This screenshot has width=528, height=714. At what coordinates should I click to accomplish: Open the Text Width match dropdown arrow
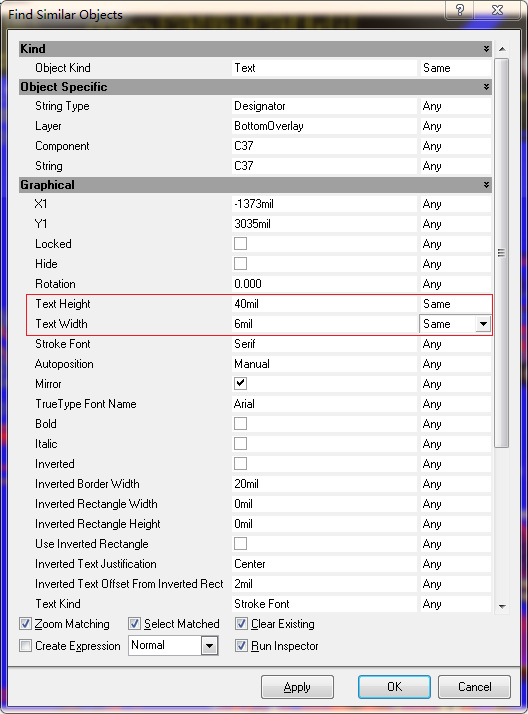[483, 324]
